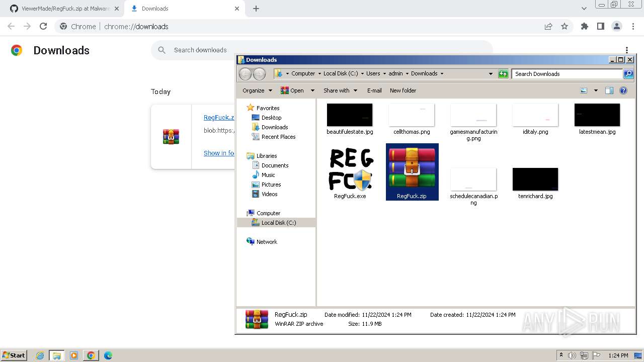Click volume icon in system tray
644x362 pixels.
572,355
